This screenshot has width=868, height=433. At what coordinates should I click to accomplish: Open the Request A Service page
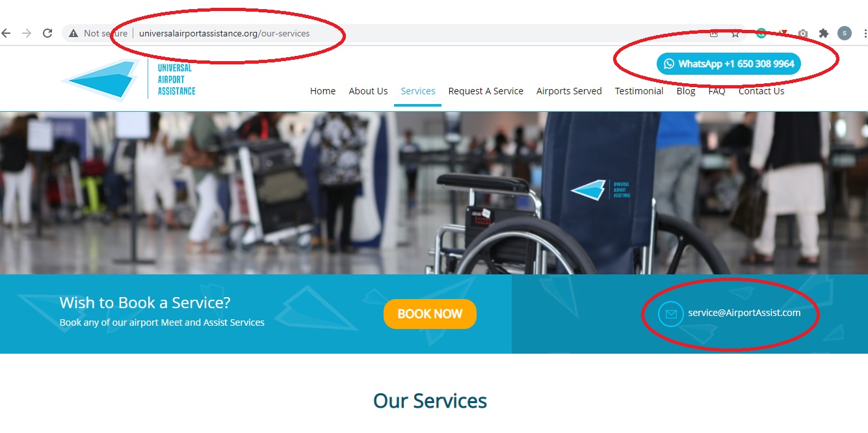coord(486,91)
